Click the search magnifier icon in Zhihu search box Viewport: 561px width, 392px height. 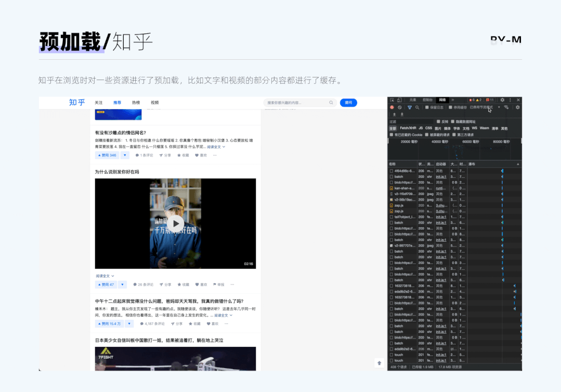(x=331, y=102)
